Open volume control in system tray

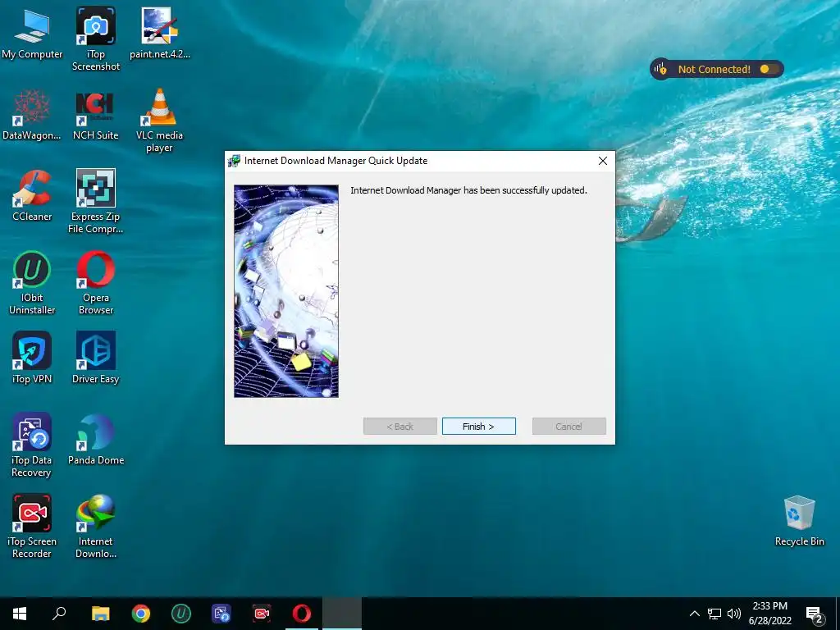point(734,614)
